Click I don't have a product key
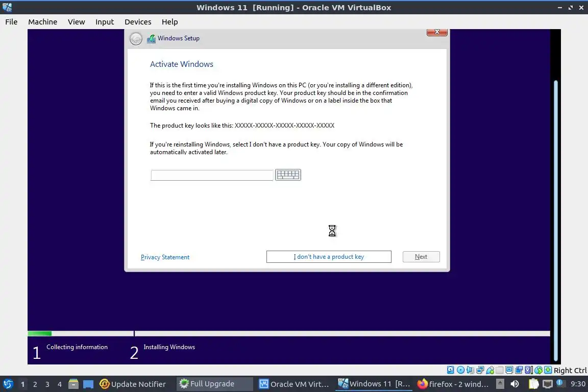The width and height of the screenshot is (588, 392). pyautogui.click(x=329, y=257)
